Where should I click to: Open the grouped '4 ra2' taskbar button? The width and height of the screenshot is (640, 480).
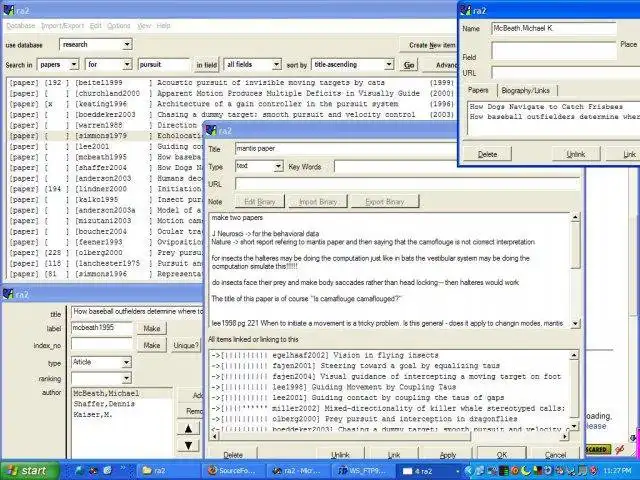(430, 471)
